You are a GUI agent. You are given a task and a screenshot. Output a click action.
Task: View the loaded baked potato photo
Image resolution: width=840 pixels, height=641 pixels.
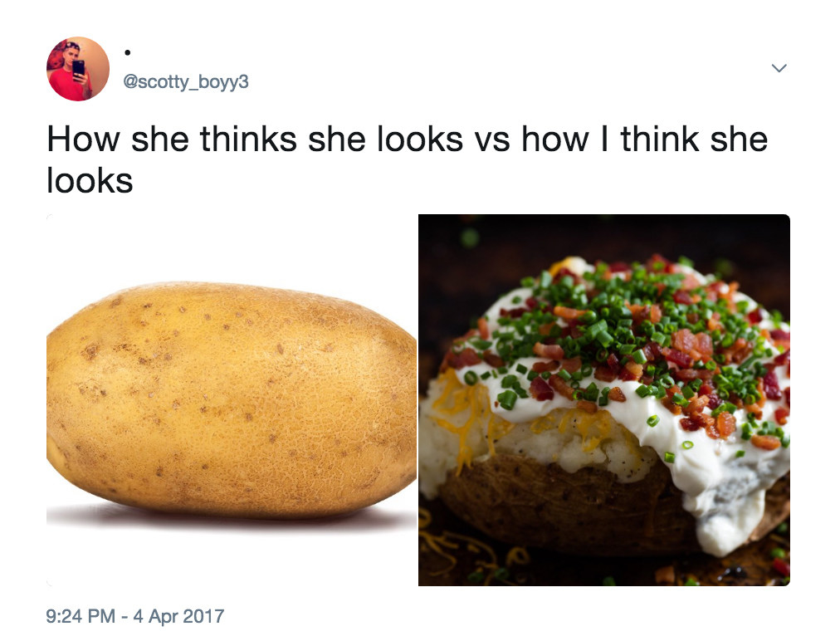point(603,400)
